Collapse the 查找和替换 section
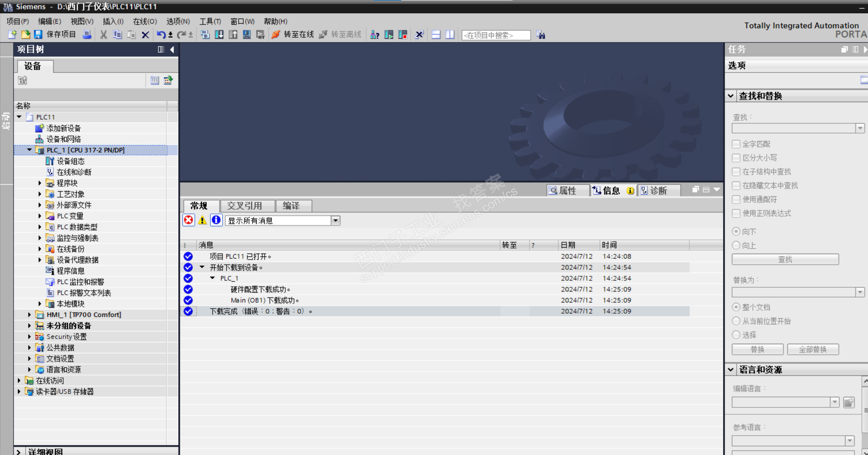Viewport: 868px width, 455px height. coord(731,96)
